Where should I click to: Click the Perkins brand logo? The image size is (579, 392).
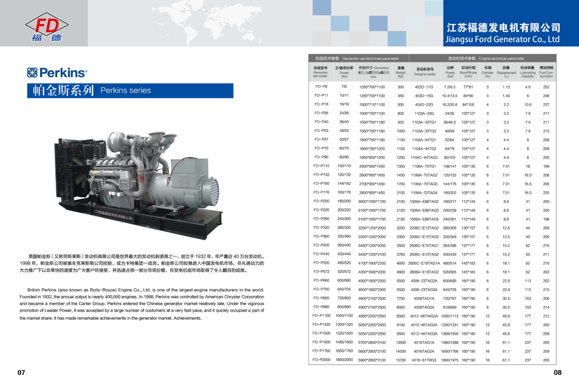point(57,72)
